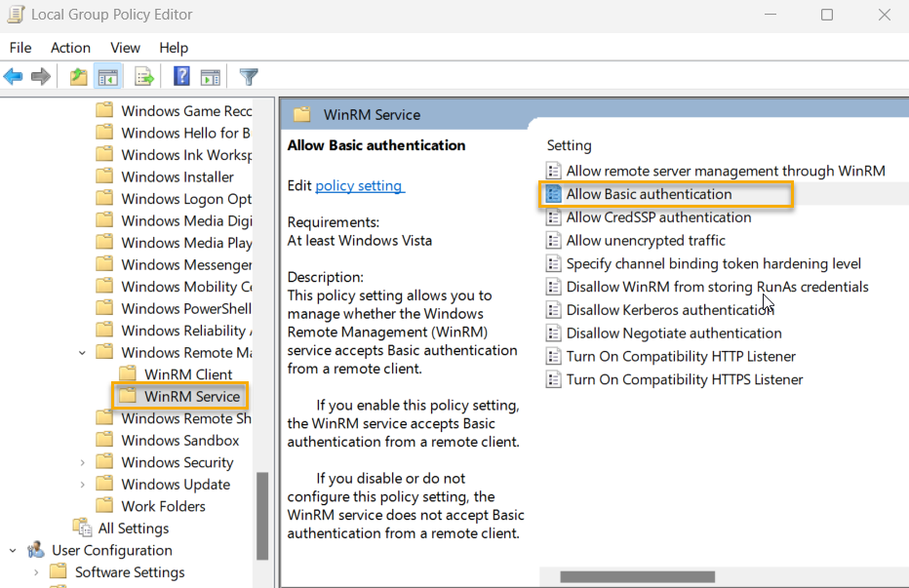Click the Export List toolbar icon
The width and height of the screenshot is (909, 588).
tap(142, 76)
